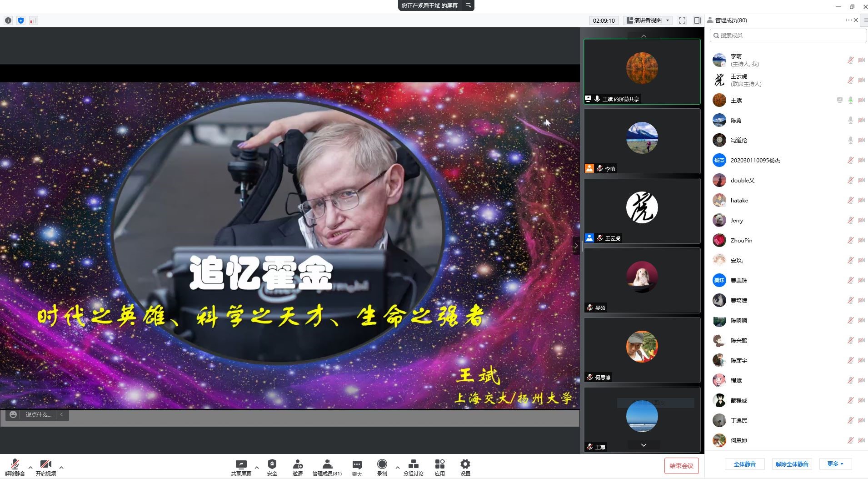The image size is (868, 479).
Task: Unmute microphone with 解除静音 button
Action: pyautogui.click(x=15, y=464)
